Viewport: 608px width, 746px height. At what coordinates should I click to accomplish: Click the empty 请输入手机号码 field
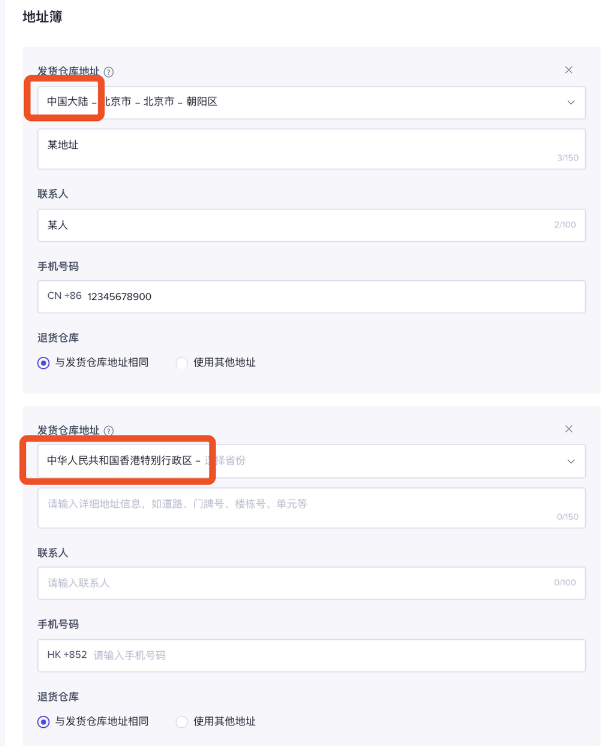click(330, 656)
